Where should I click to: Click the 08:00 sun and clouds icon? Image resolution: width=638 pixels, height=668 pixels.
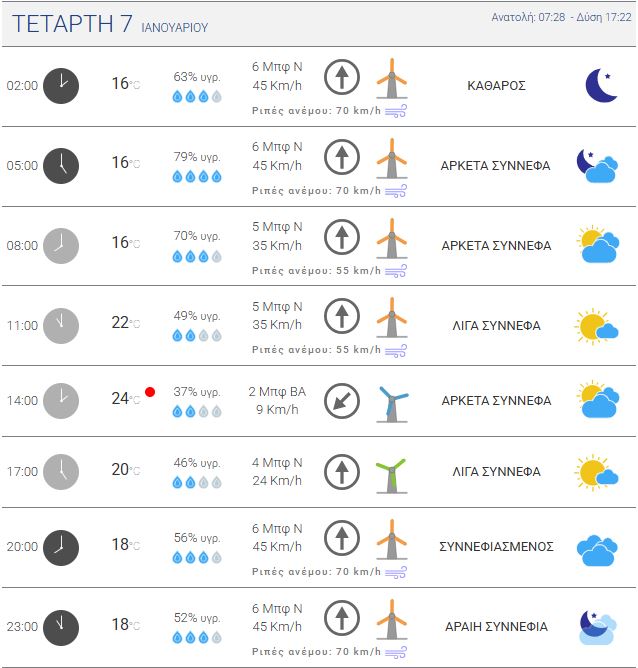(x=597, y=245)
